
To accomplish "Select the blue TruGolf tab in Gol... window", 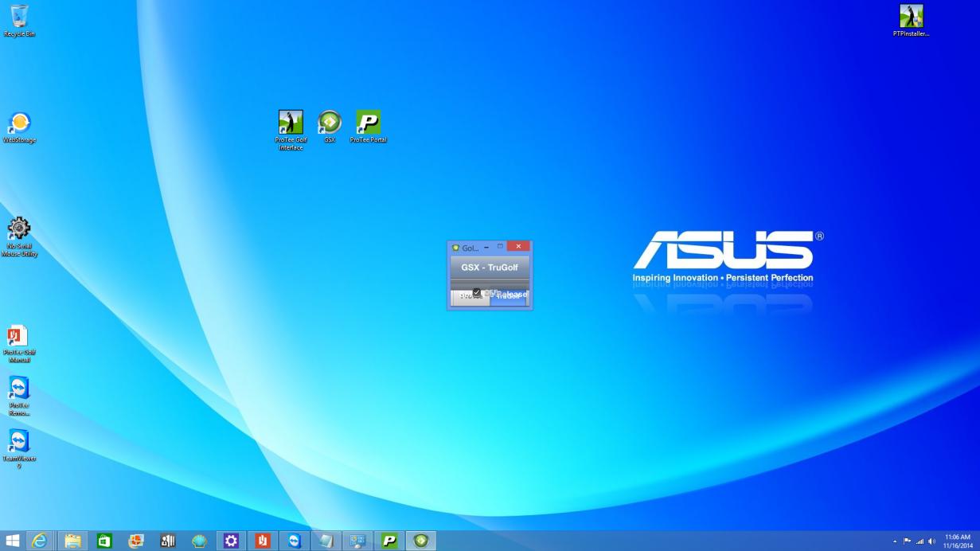I will click(509, 297).
